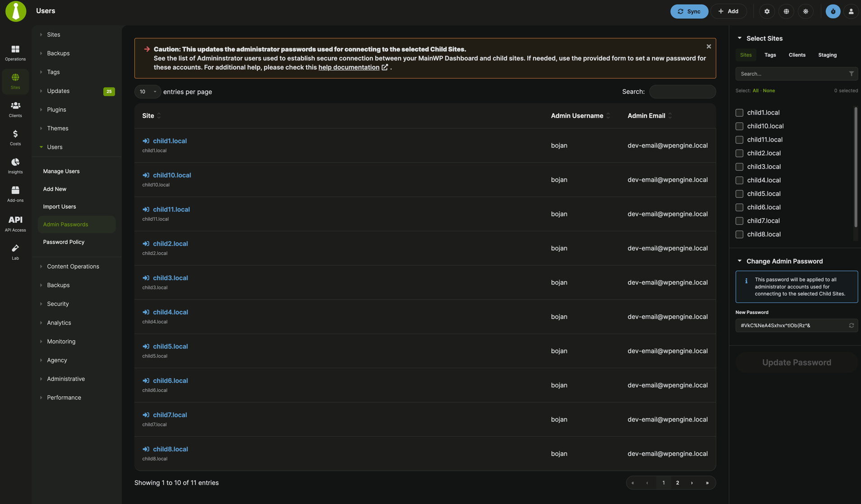The height and width of the screenshot is (504, 861).
Task: Open the Costs section
Action: tap(15, 137)
